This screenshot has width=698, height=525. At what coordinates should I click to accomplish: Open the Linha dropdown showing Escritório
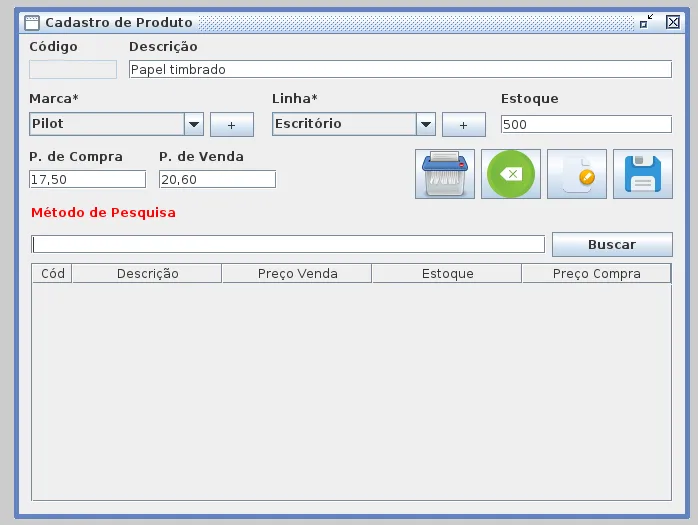354,124
